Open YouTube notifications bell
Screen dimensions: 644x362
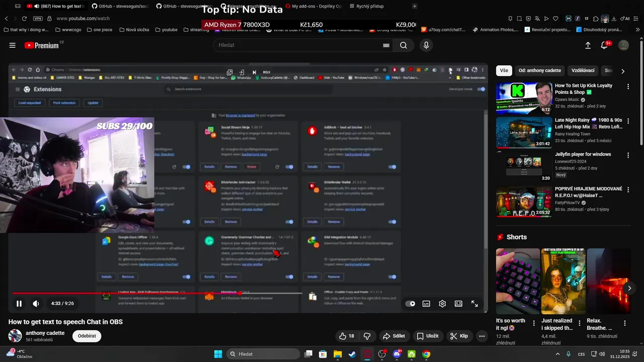click(605, 45)
